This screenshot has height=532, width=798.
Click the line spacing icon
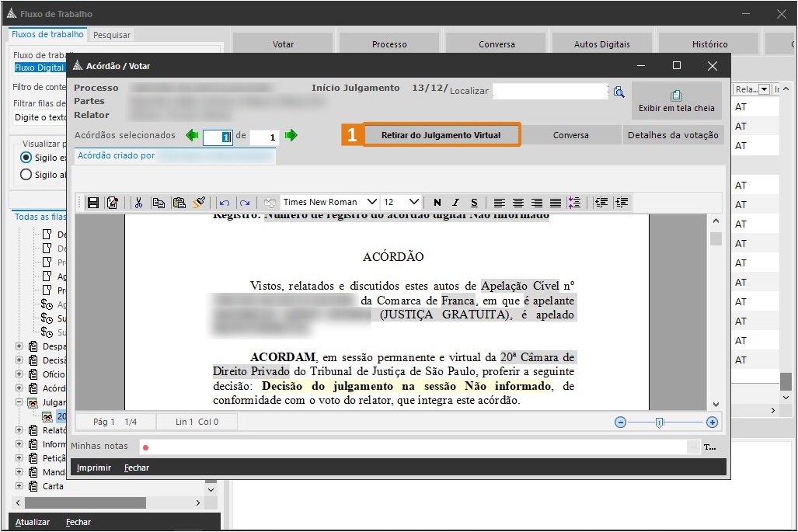(574, 203)
